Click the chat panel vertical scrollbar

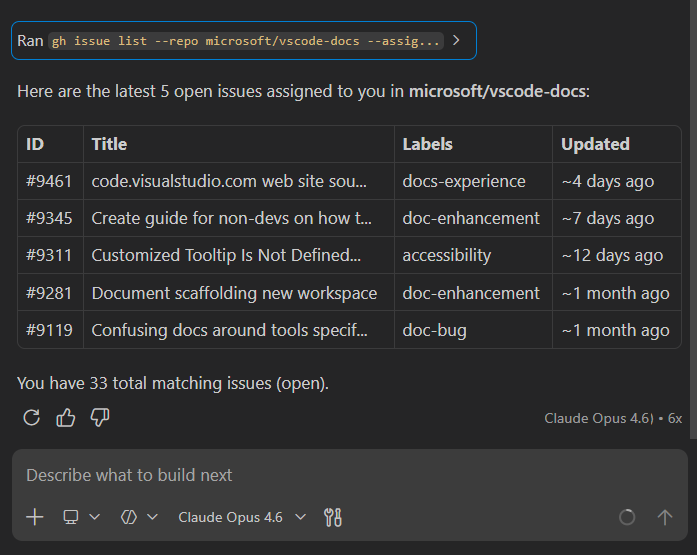[693, 220]
